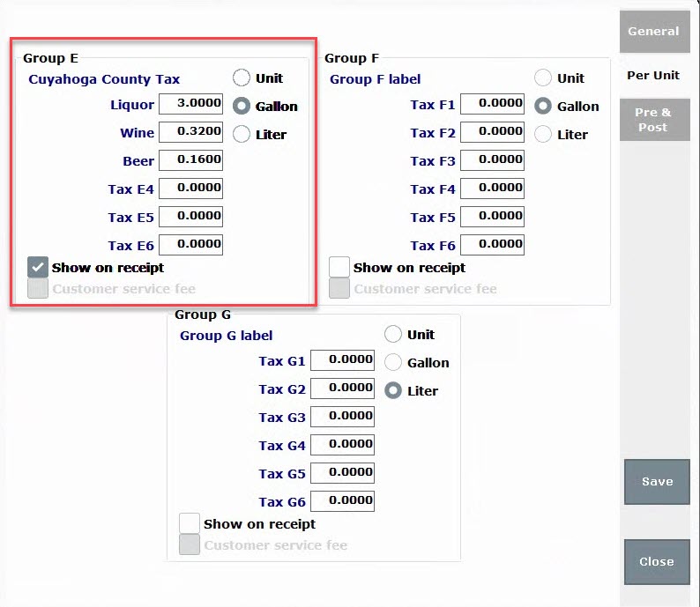Open the Per Unit tab
This screenshot has height=607, width=700.
coord(654,76)
